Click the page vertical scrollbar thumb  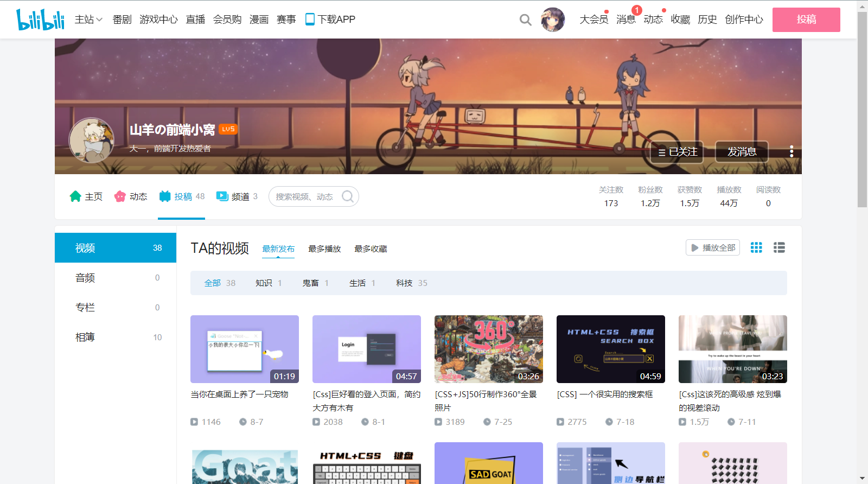click(x=862, y=110)
